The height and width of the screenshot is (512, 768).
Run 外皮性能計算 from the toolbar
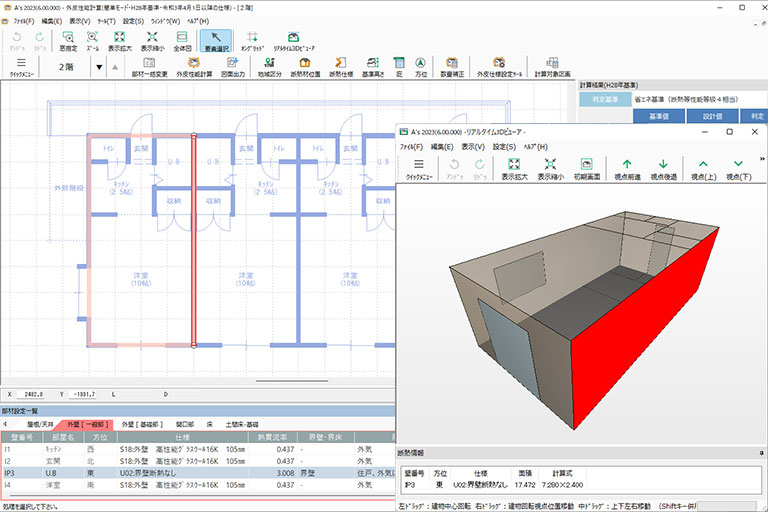(x=194, y=67)
